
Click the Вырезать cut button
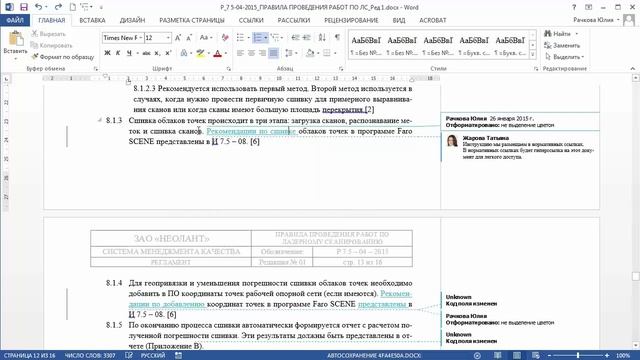[x=49, y=34]
